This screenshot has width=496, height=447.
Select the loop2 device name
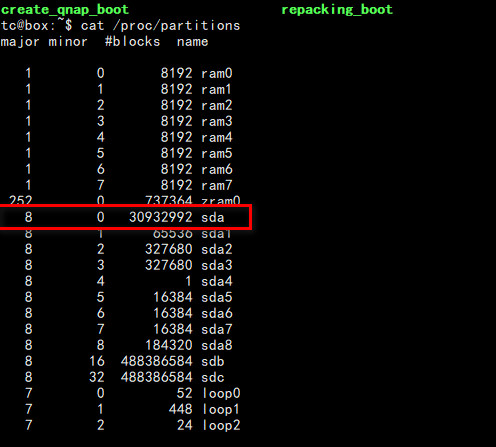pos(221,425)
